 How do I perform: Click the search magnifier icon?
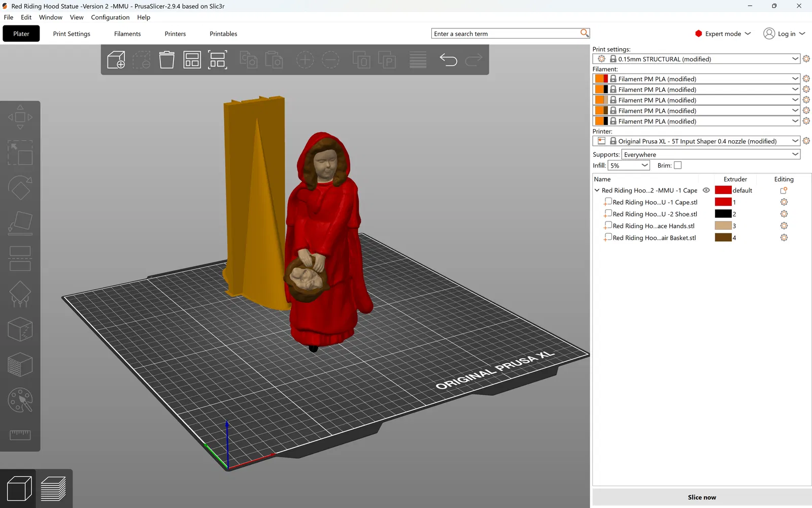[x=585, y=33]
